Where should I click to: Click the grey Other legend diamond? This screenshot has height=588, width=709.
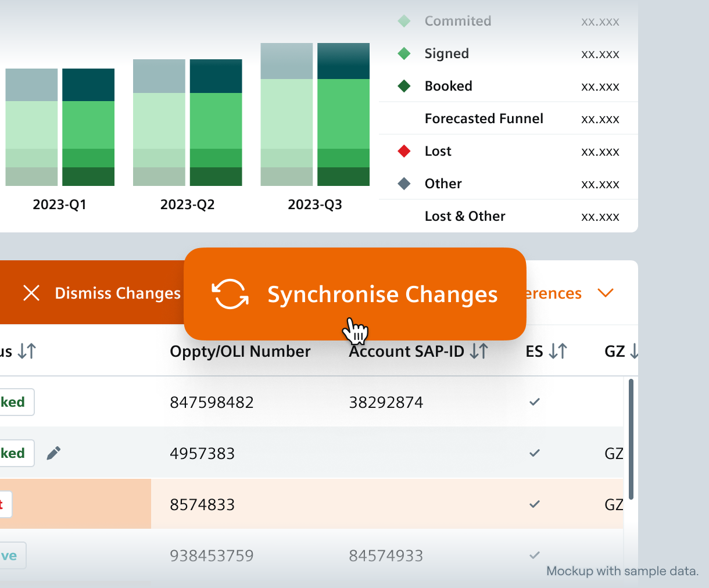click(404, 184)
